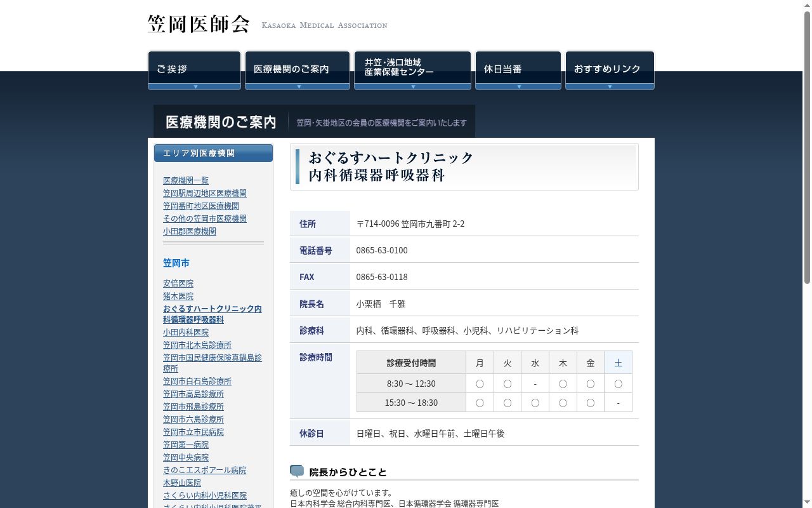Open 木野山医院 link
Image resolution: width=812 pixels, height=508 pixels.
point(182,483)
